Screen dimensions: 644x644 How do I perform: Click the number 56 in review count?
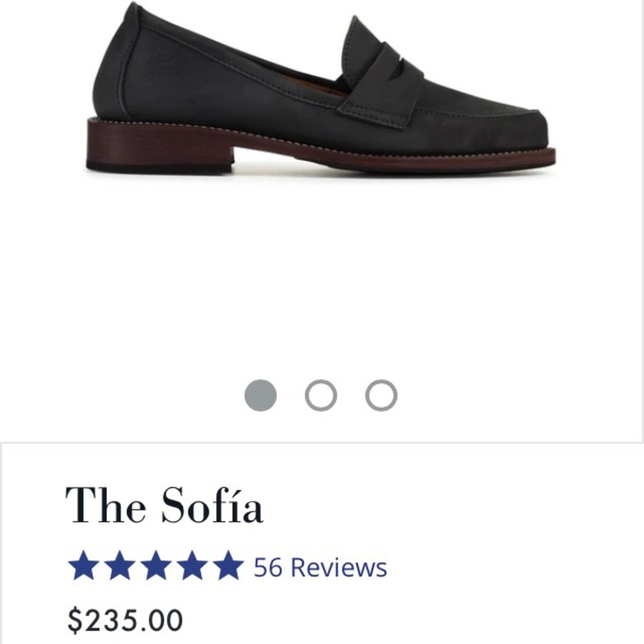coord(268,567)
